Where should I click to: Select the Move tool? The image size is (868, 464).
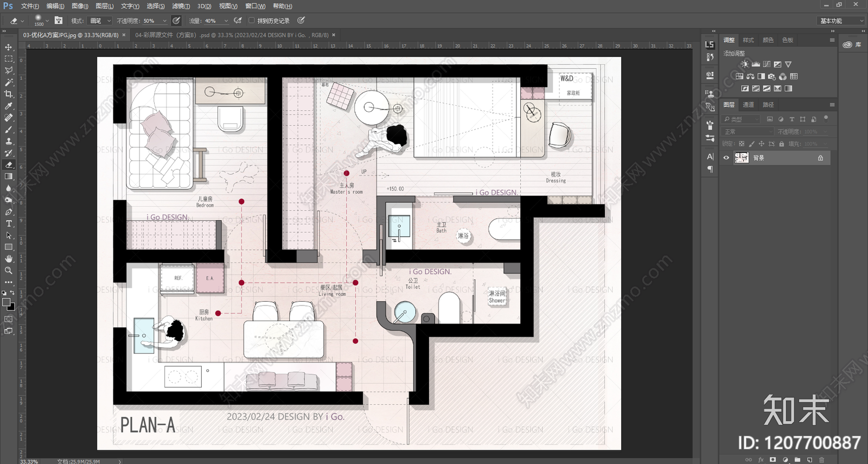9,47
